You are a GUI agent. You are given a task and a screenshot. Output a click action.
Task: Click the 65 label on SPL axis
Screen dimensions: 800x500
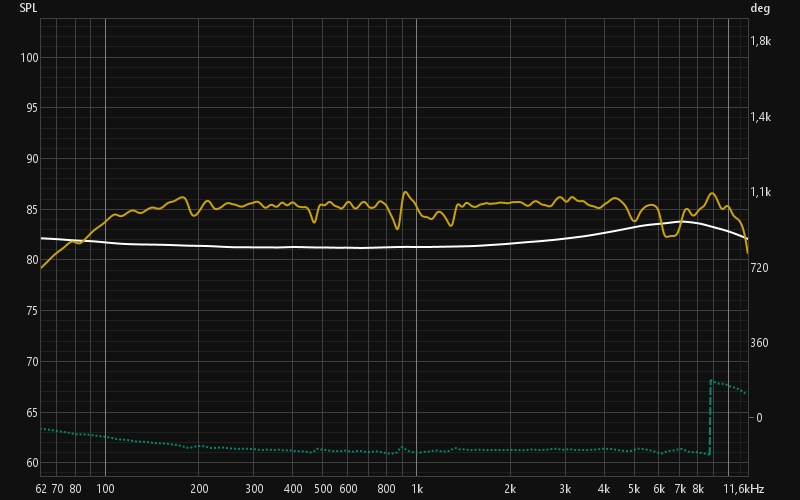[32, 412]
